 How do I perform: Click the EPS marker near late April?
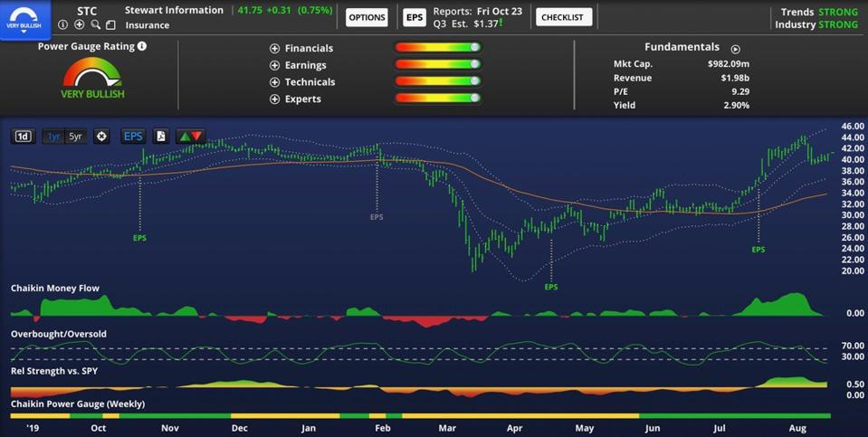551,287
